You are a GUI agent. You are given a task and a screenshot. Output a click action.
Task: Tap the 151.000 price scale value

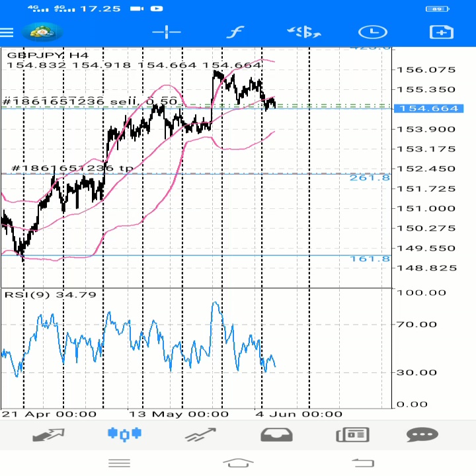coord(426,208)
